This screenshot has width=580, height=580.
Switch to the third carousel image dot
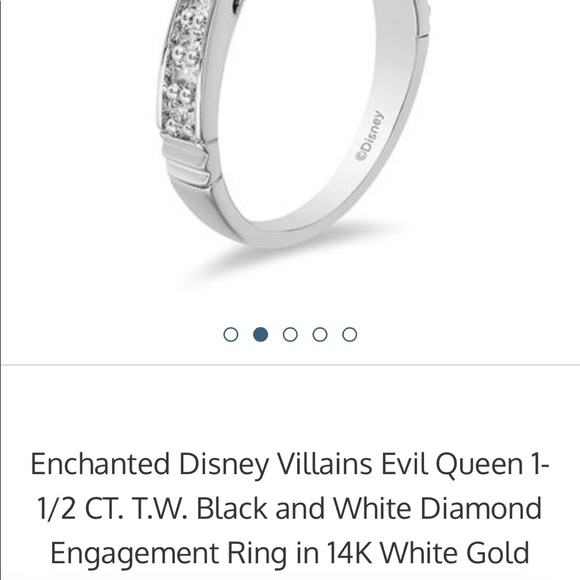tap(290, 334)
